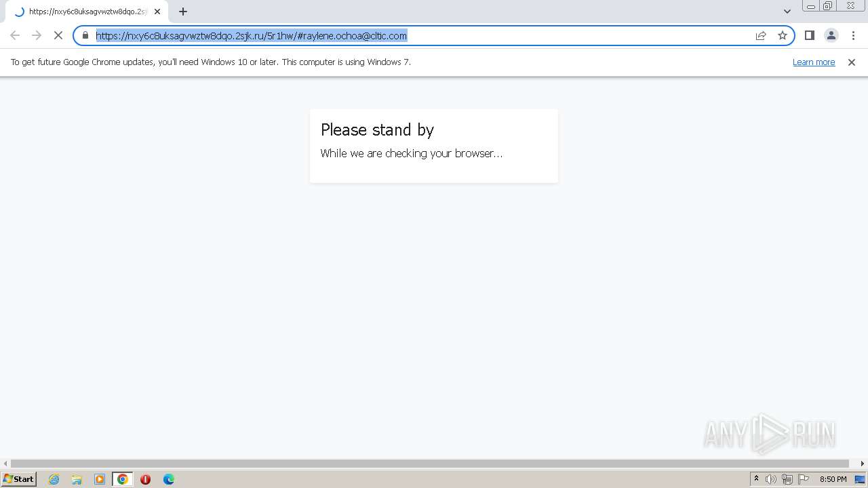This screenshot has height=488, width=868.
Task: Click the Show desktop button
Action: click(861, 479)
